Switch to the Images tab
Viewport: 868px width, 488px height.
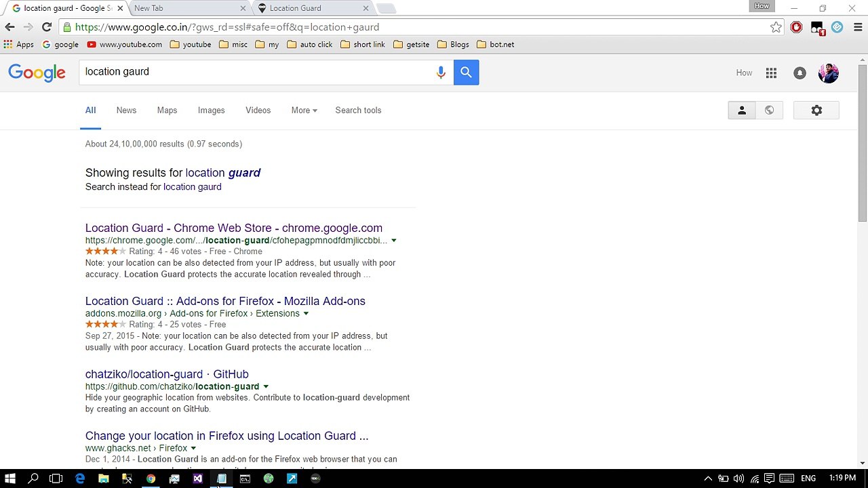(211, 110)
